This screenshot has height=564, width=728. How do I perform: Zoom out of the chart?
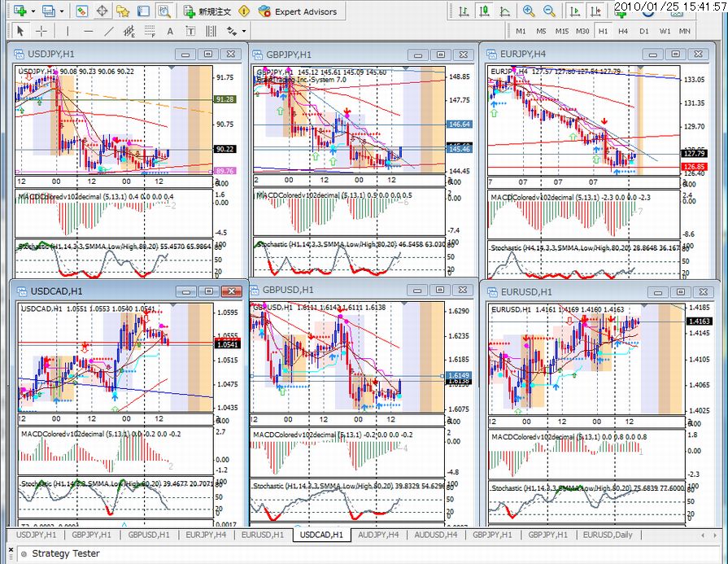tap(549, 11)
